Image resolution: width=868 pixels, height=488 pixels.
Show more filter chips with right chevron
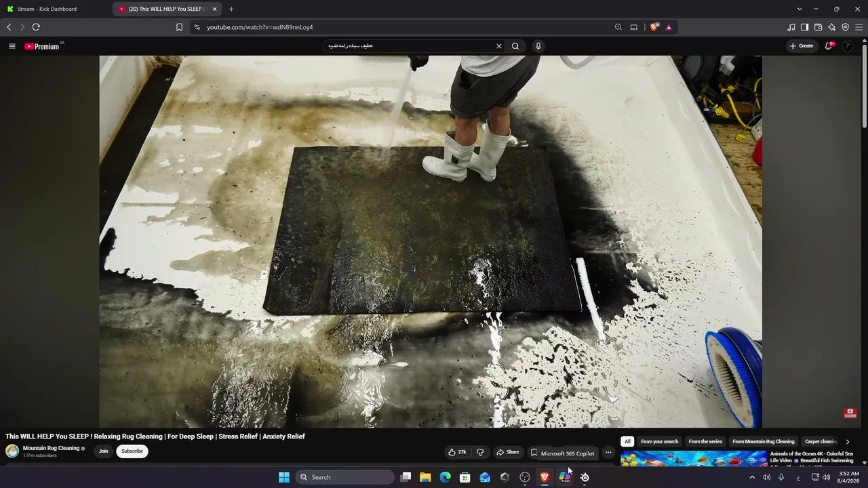(848, 442)
